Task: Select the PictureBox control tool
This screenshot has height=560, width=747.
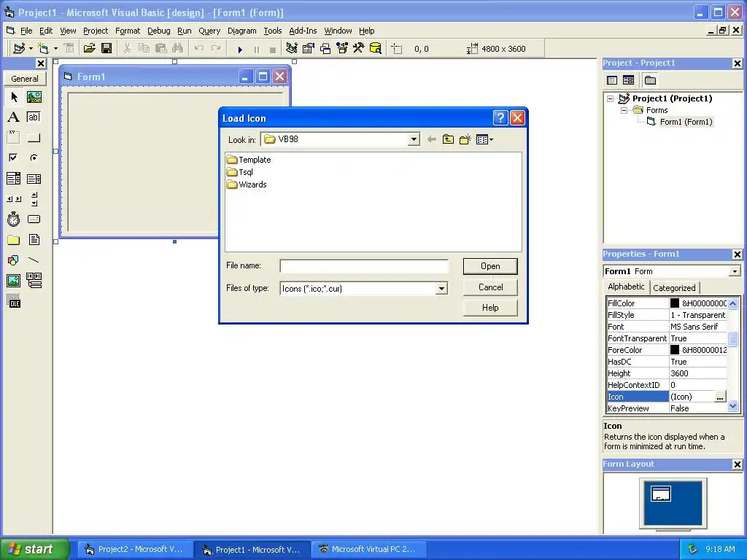Action: pos(34,97)
